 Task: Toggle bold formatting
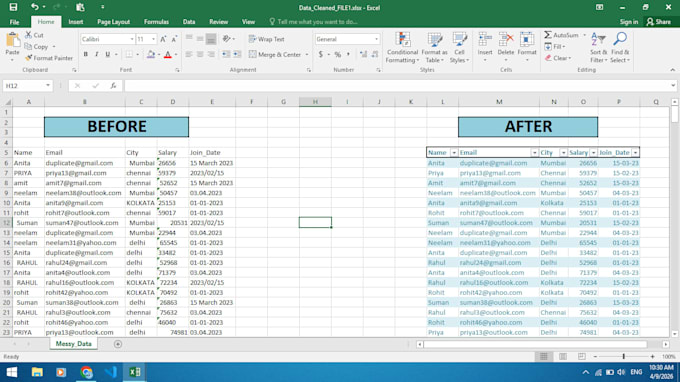coord(85,55)
